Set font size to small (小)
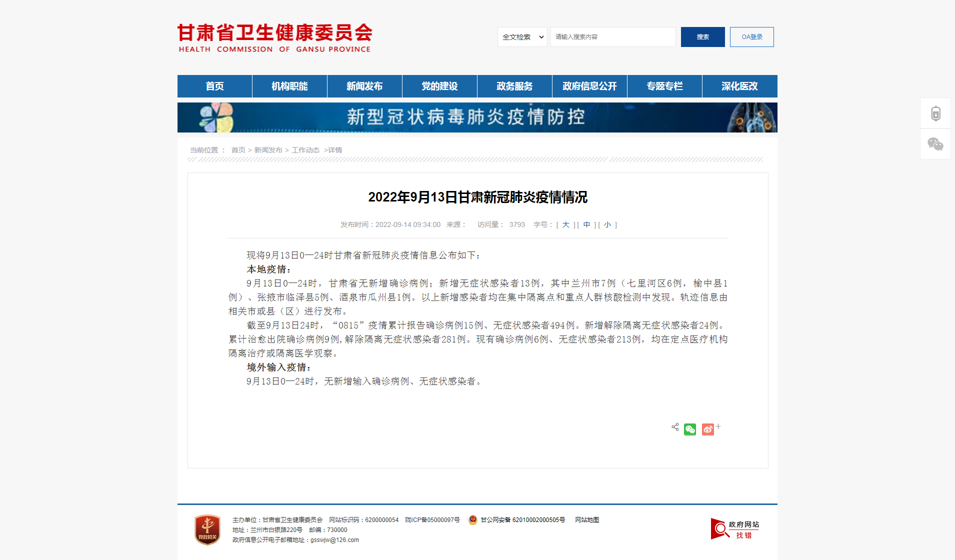This screenshot has height=560, width=955. click(607, 225)
